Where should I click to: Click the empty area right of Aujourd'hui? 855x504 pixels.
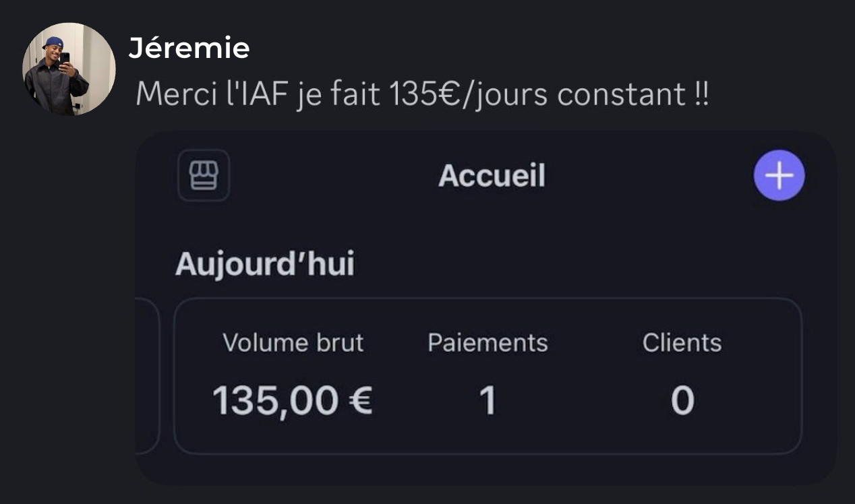click(x=573, y=264)
